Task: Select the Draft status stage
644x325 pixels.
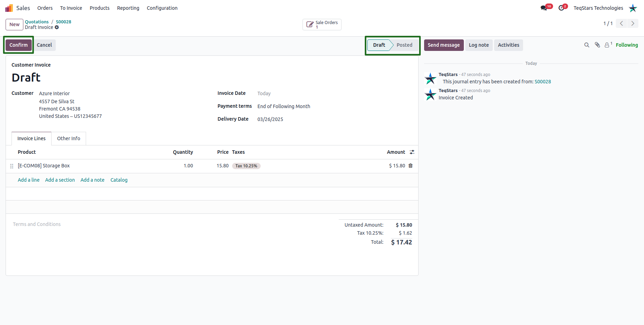Action: click(379, 45)
